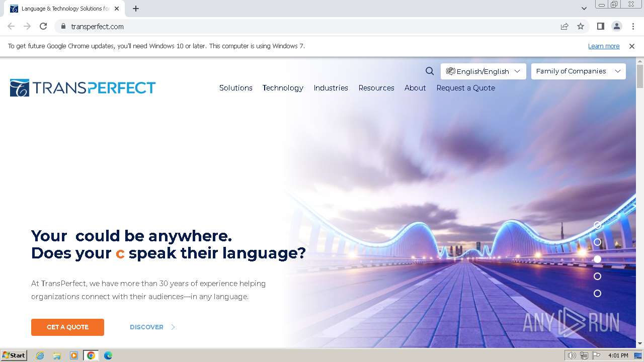The width and height of the screenshot is (644, 362).
Task: Click the browser back arrow
Action: pos(11,27)
